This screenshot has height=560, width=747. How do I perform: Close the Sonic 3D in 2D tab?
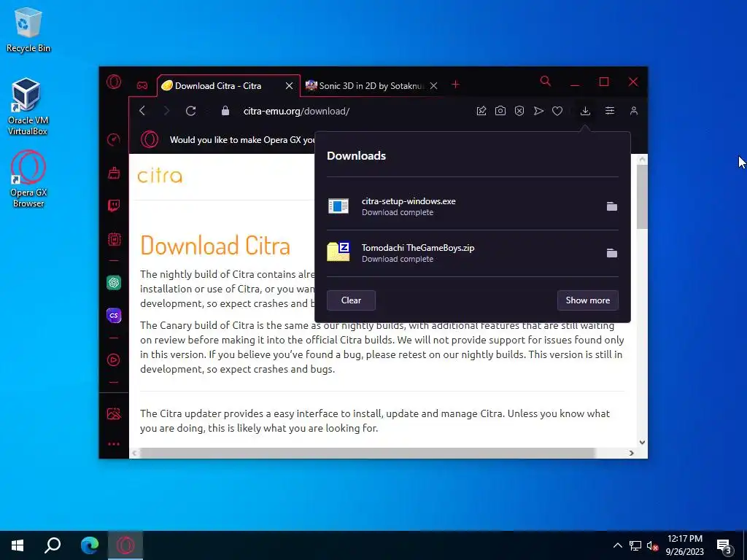[433, 86]
